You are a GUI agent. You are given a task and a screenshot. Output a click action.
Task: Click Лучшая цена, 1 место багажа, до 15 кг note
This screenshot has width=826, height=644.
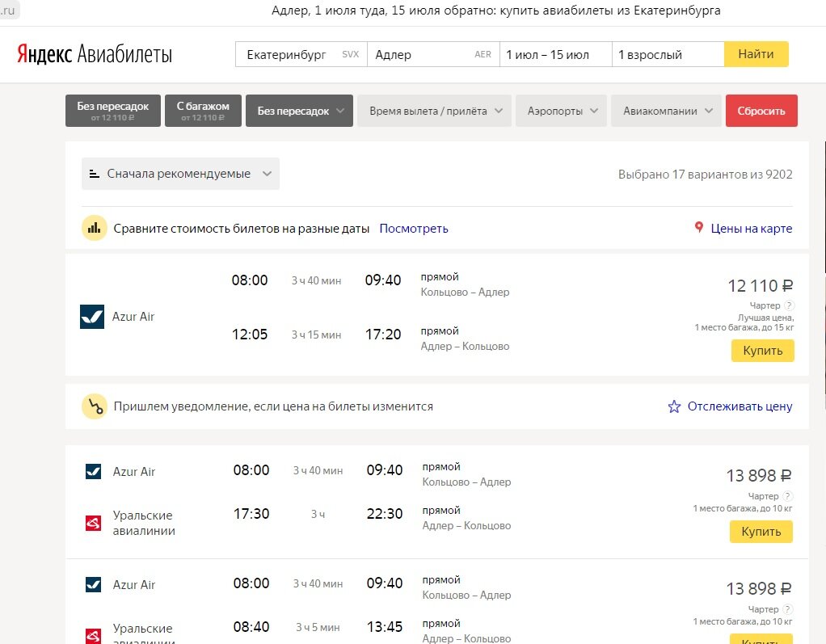tap(744, 322)
